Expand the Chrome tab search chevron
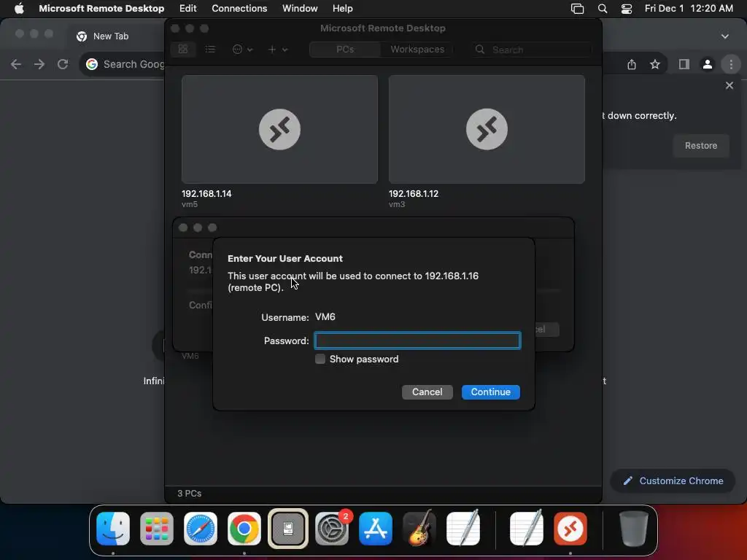The image size is (747, 560). [x=724, y=36]
